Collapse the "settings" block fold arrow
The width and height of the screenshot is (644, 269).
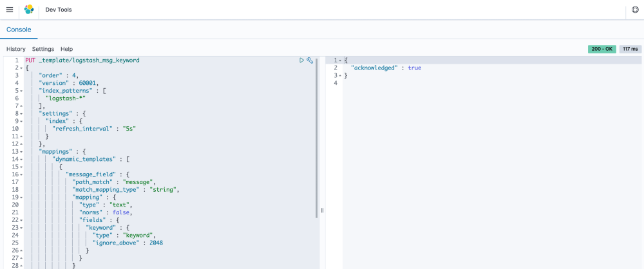pos(22,113)
